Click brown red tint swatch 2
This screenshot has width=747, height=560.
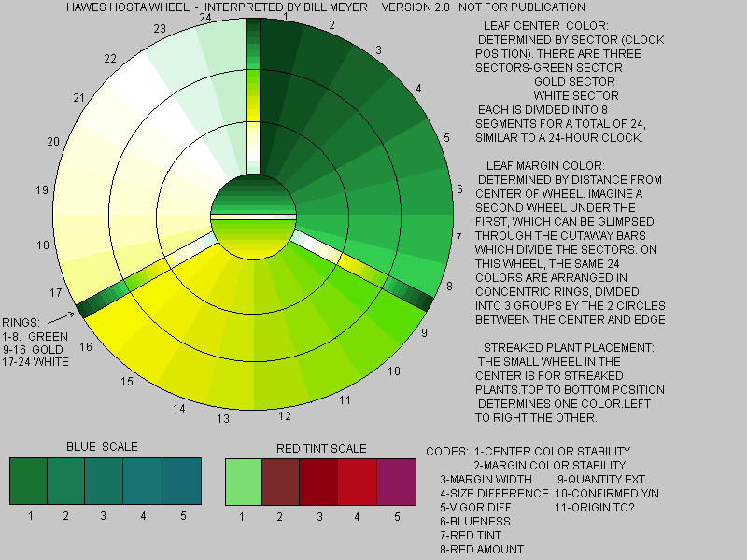tap(282, 481)
